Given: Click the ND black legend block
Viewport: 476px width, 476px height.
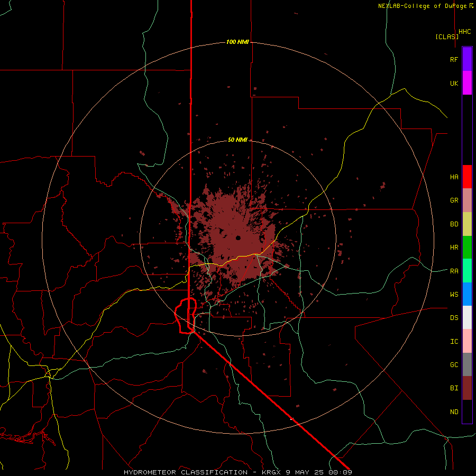Looking at the screenshot, I should pyautogui.click(x=467, y=411).
